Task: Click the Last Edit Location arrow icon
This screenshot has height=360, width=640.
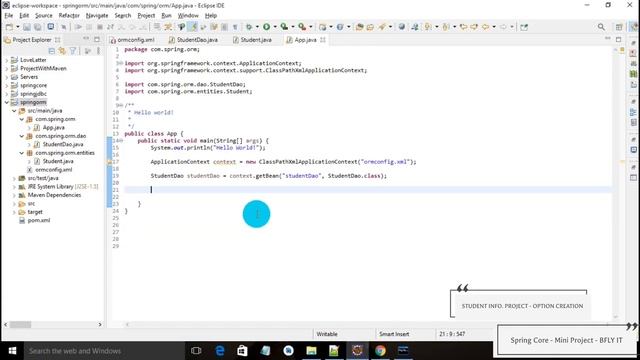Action: (x=463, y=27)
